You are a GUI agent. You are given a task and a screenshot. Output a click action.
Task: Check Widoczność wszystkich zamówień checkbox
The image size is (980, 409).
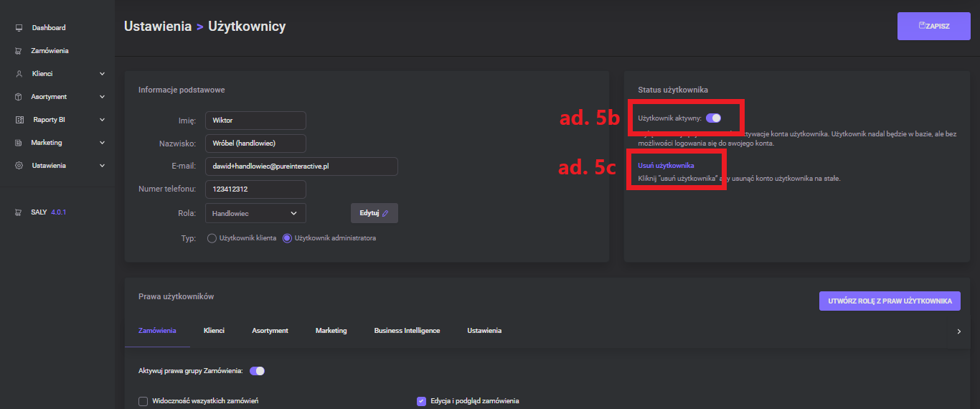point(143,401)
